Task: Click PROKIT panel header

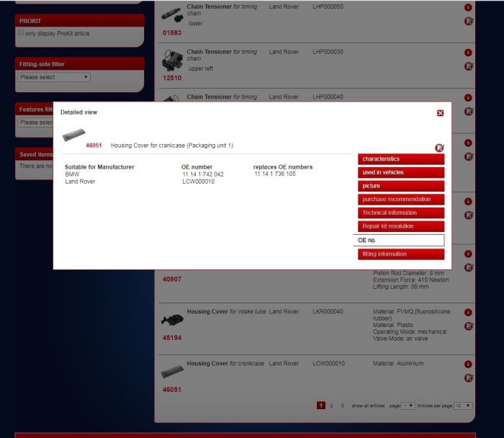Action: (79, 21)
